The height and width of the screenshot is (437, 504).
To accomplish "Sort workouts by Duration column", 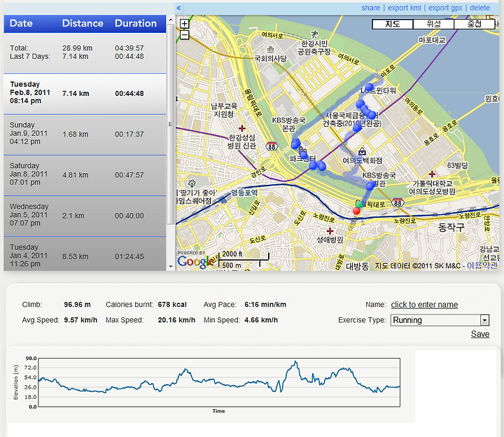I will [x=136, y=24].
